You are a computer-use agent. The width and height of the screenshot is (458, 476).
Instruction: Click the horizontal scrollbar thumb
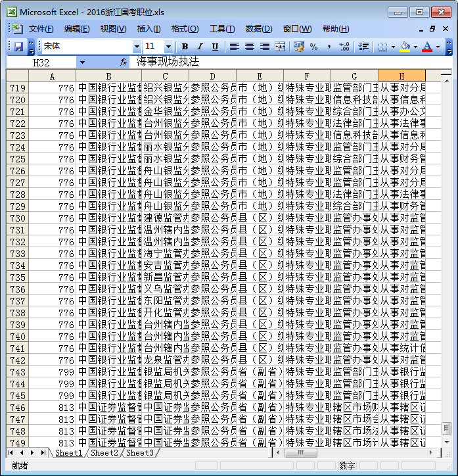coord(300,452)
